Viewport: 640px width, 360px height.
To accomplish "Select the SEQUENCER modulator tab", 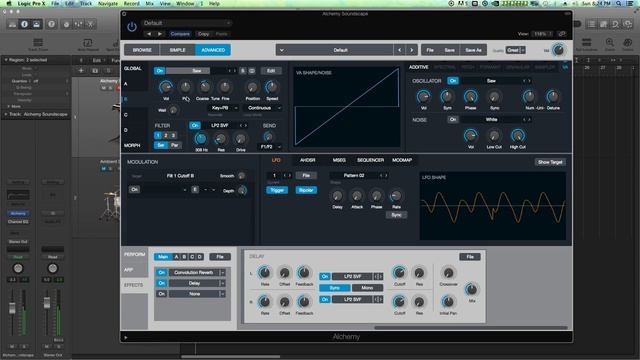I will pyautogui.click(x=370, y=160).
